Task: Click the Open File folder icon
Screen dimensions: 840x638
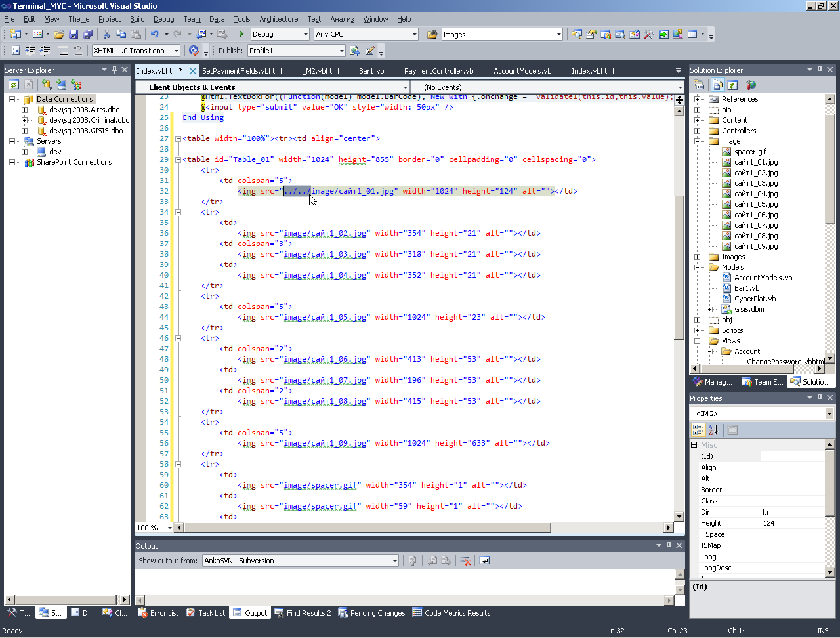Action: (x=59, y=34)
